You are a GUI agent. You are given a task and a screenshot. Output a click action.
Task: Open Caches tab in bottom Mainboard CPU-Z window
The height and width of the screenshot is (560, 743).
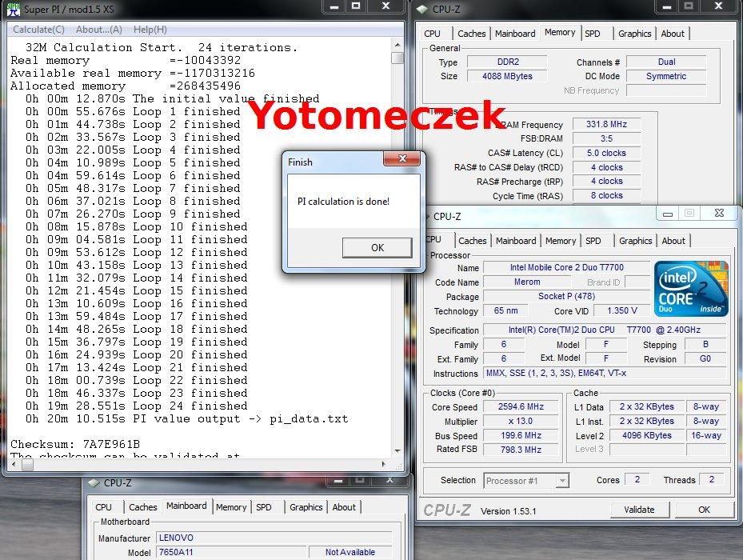142,507
